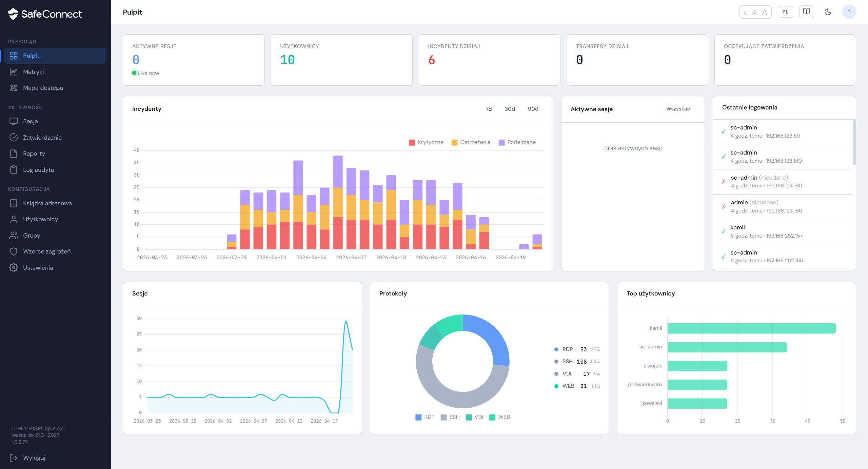This screenshot has width=868, height=469.
Task: Toggle Podejrzane legend in incidents chart
Action: [x=517, y=142]
